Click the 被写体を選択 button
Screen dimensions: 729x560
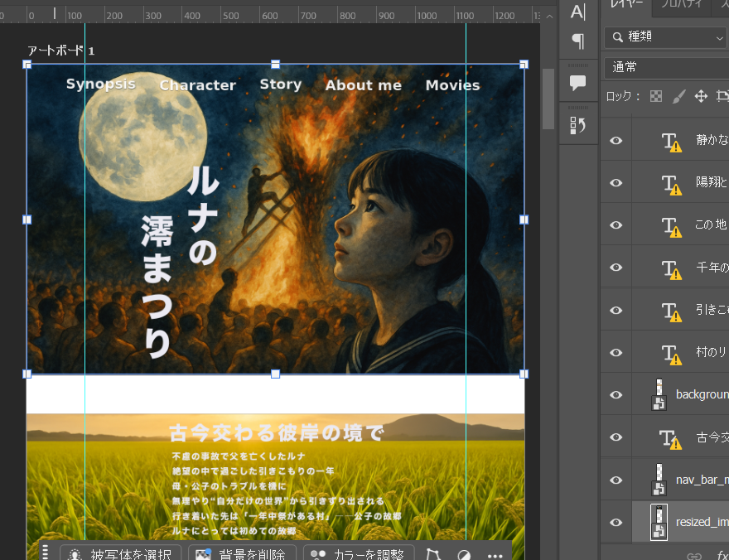121,554
